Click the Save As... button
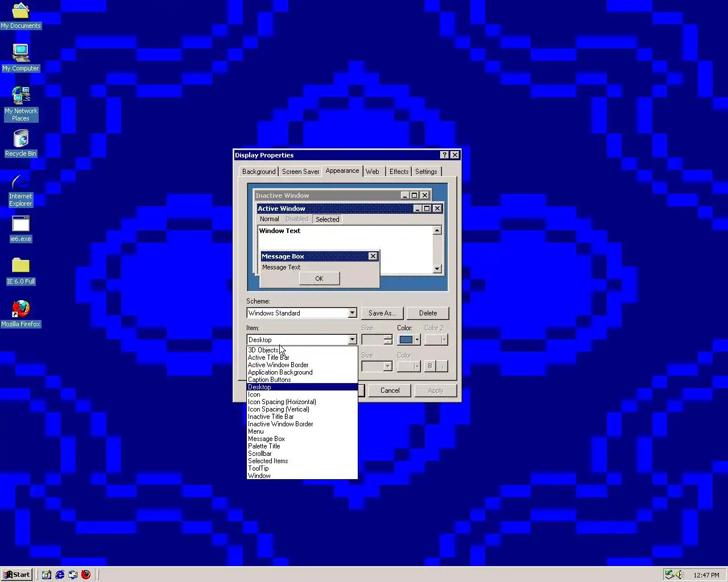Image resolution: width=728 pixels, height=582 pixels. click(382, 313)
